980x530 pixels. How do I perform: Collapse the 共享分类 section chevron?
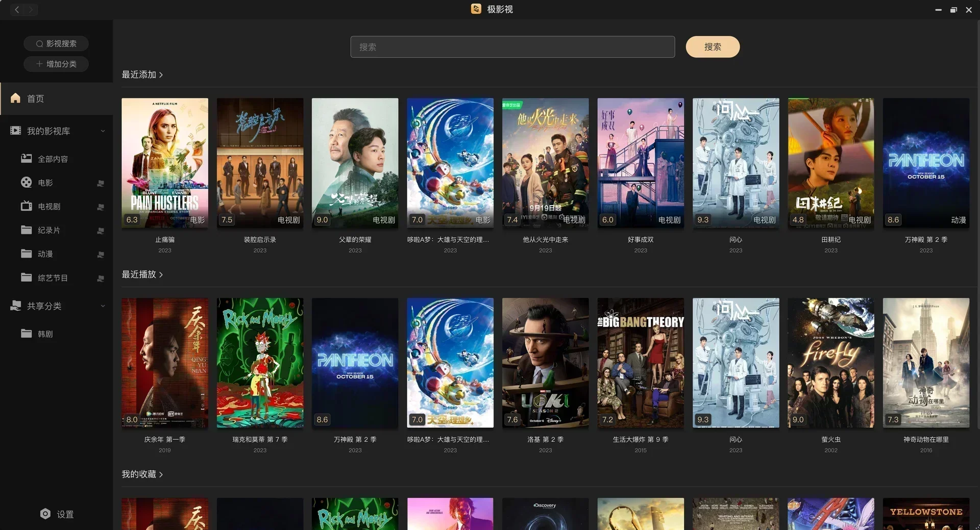tap(103, 306)
